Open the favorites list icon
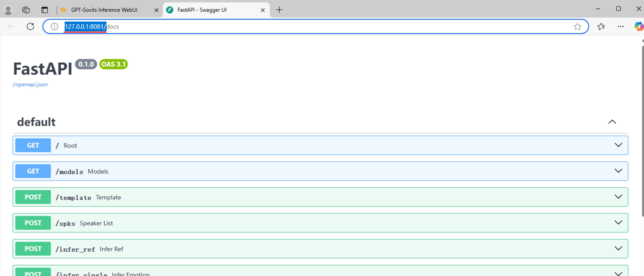 click(x=601, y=26)
